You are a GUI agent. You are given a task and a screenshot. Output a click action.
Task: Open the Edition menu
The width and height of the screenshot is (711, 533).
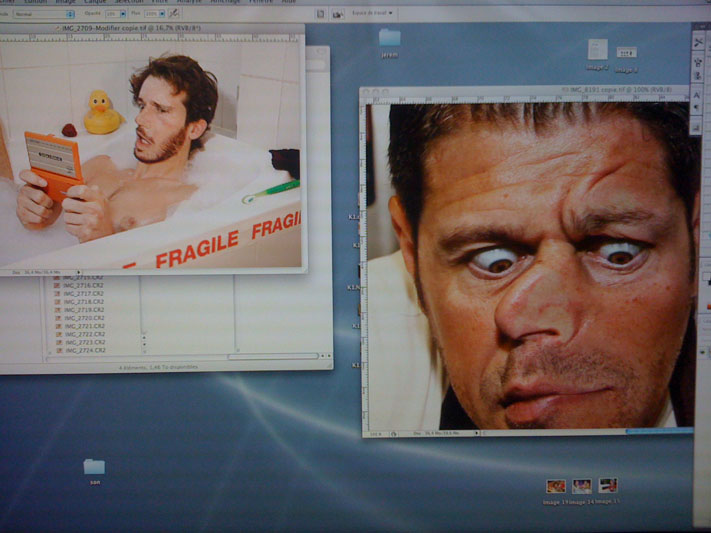(34, 2)
